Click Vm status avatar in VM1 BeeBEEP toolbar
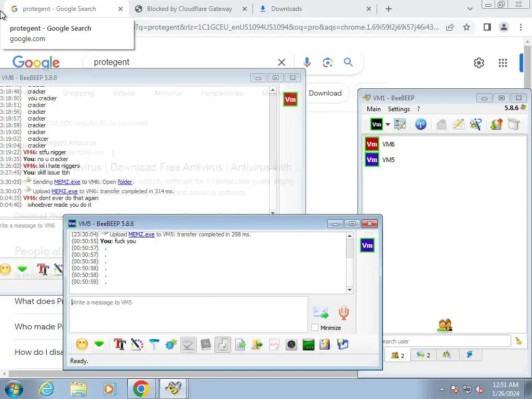This screenshot has width=532, height=399. [376, 125]
